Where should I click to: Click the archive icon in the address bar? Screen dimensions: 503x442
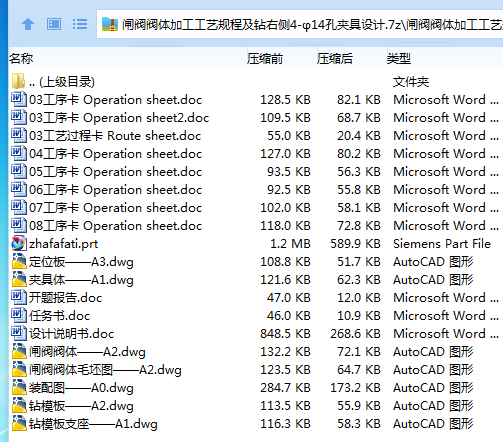110,25
